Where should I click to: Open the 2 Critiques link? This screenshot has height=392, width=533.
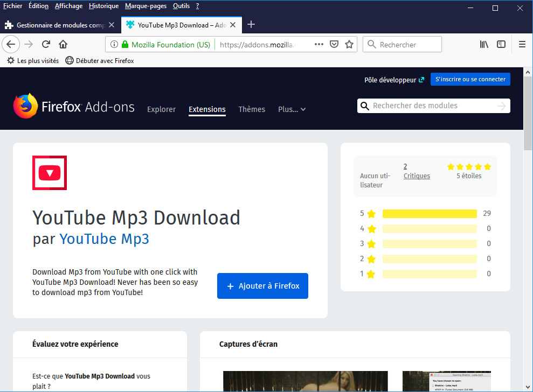click(x=417, y=171)
